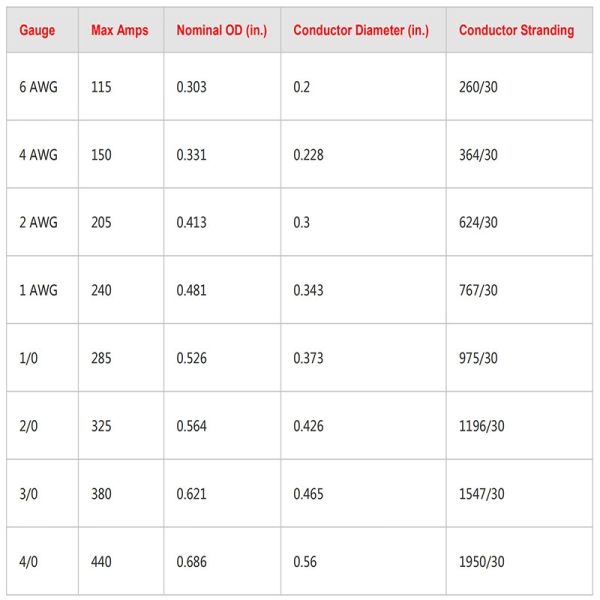
Task: Select the 4/0 gauge cell
Action: [29, 562]
